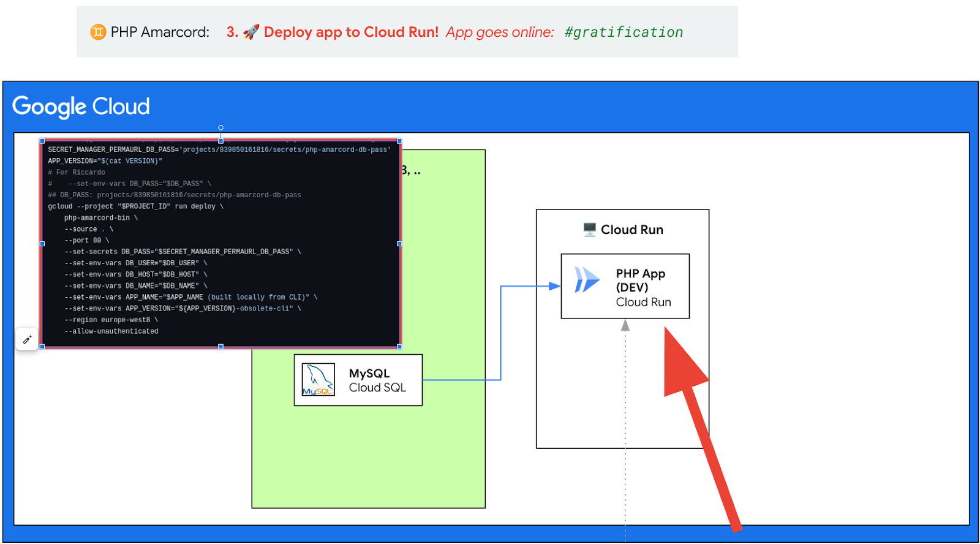Click the computer emoji beside Cloud Run
Image resolution: width=980 pixels, height=544 pixels.
pos(589,230)
